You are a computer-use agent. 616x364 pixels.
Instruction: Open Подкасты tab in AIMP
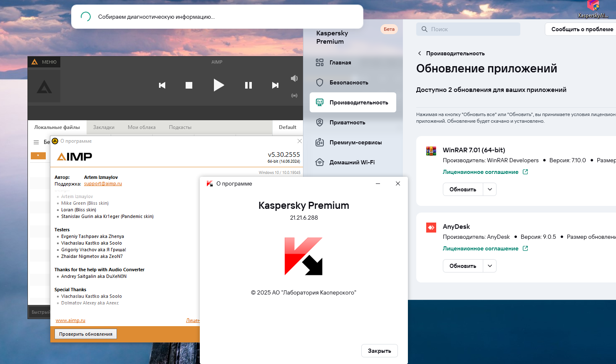(180, 127)
